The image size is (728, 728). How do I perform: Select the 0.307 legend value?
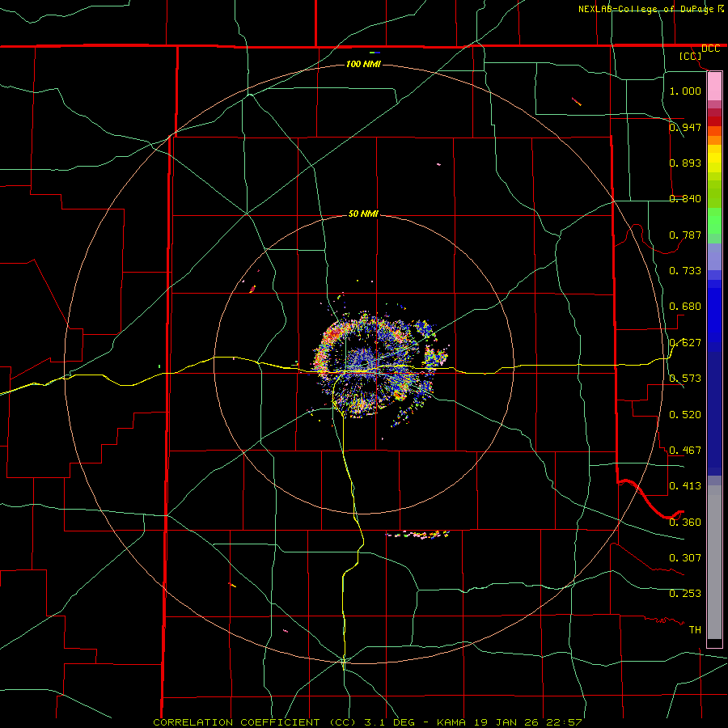pyautogui.click(x=685, y=558)
